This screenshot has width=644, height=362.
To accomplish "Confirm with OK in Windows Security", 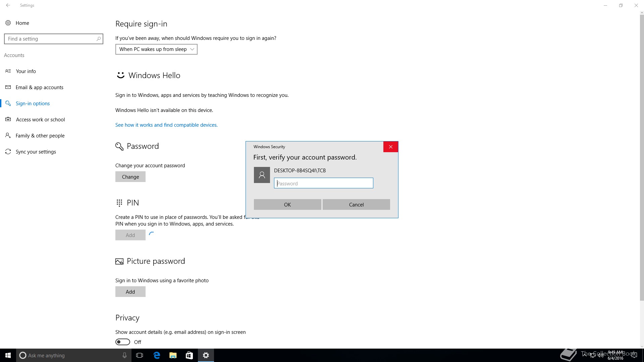I will point(287,204).
